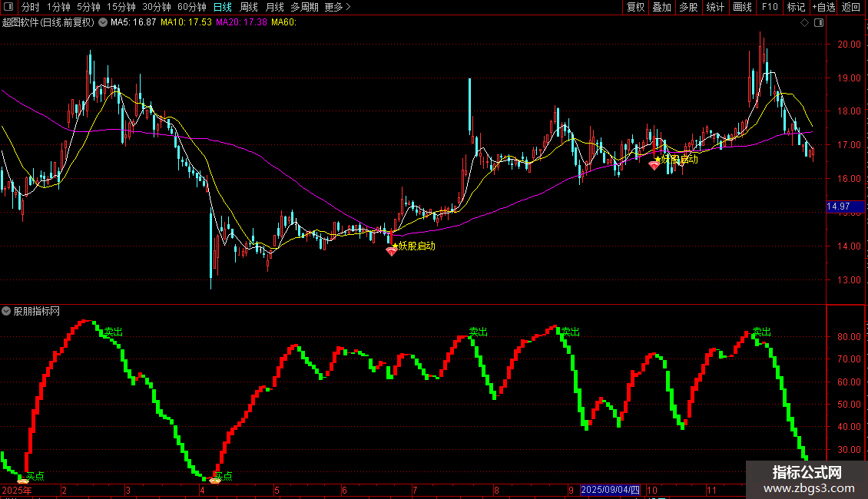Select the 日线 daily chart tab
This screenshot has height=499, width=868.
pyautogui.click(x=223, y=7)
